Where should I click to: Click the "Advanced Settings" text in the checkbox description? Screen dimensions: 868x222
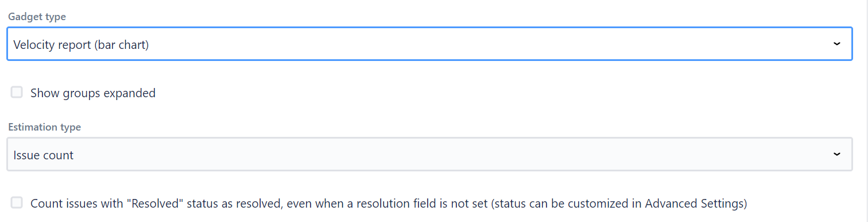tap(694, 204)
